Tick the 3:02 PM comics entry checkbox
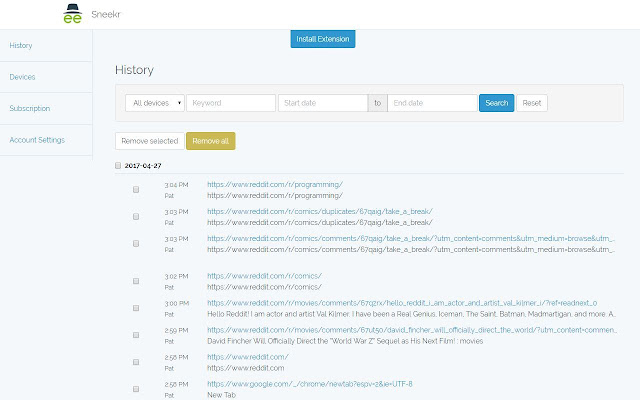 tap(136, 281)
